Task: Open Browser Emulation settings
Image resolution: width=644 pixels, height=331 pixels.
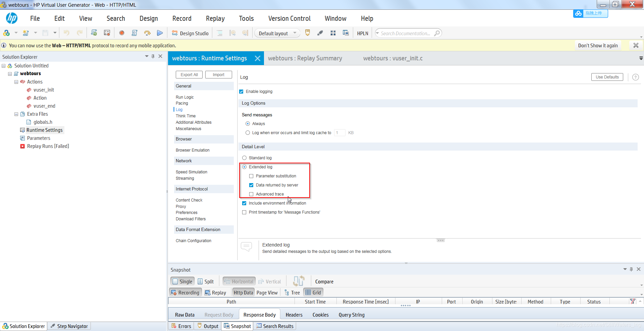Action: click(x=193, y=150)
